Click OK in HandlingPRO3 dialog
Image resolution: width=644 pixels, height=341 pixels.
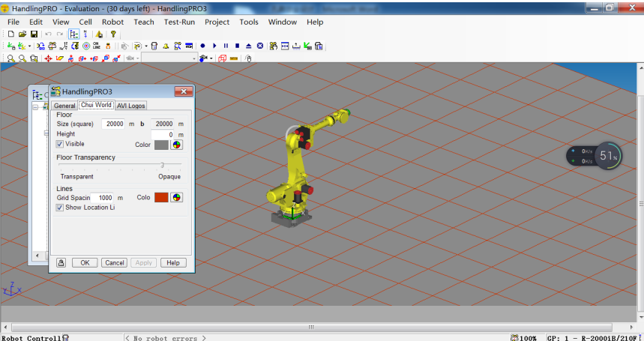click(85, 262)
